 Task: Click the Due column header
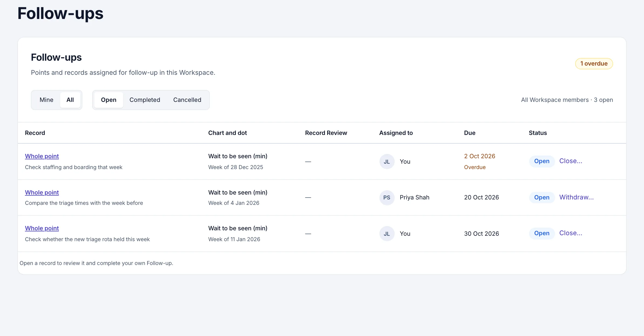pyautogui.click(x=470, y=133)
